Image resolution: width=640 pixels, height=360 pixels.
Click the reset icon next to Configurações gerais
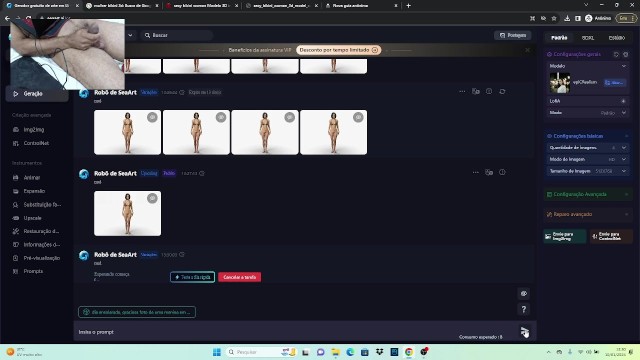[616, 54]
